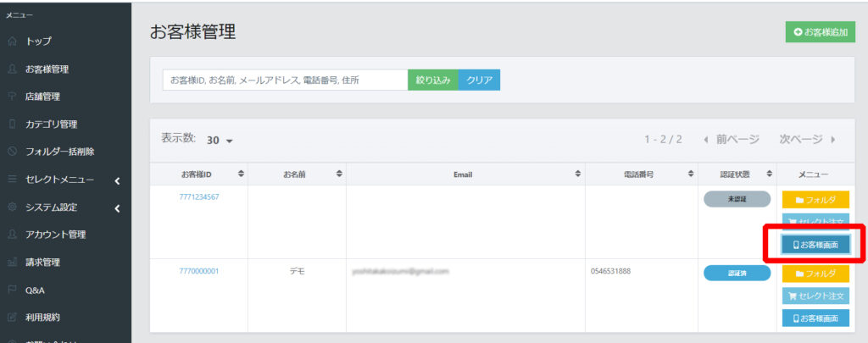Sort table by 認証状態 column
Screen dimensions: 868x343
(x=770, y=174)
